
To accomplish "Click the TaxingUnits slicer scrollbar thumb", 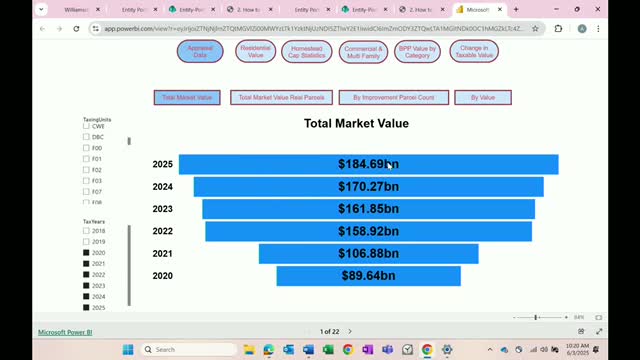I will [129, 141].
